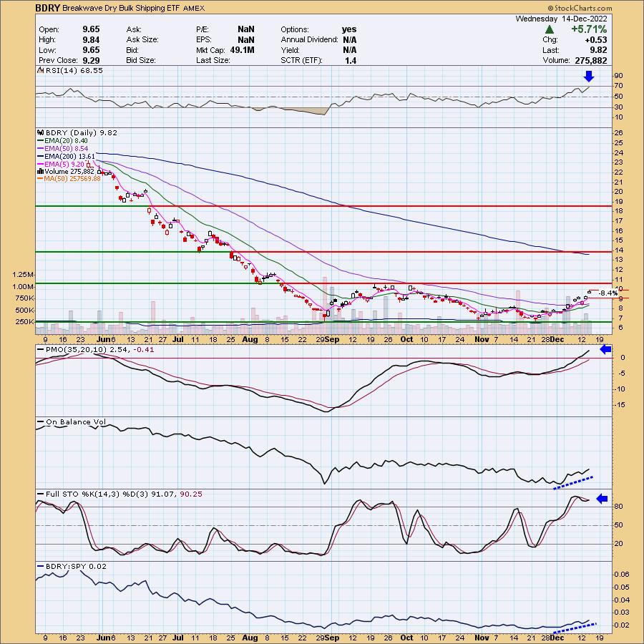Click the 'BDRY:SPY 0.02' panel label
This screenshot has width=644, height=644.
tap(76, 567)
